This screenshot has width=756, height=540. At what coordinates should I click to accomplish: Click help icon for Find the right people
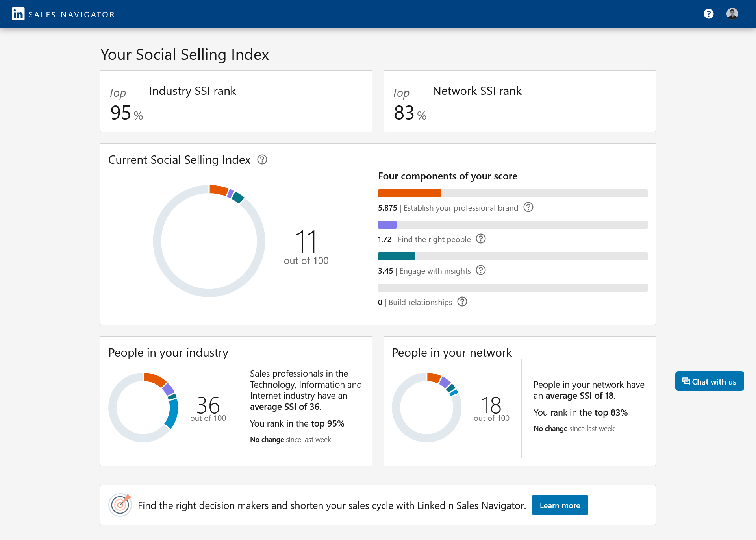[481, 239]
